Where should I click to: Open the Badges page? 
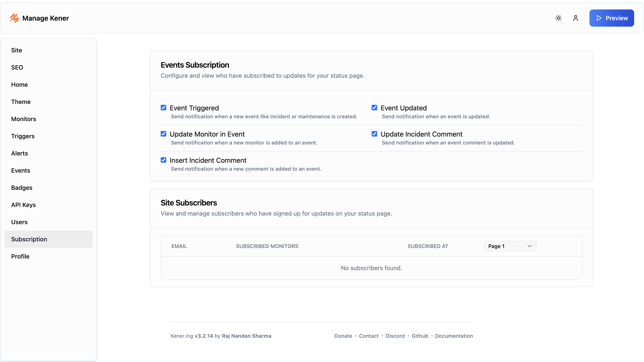click(x=22, y=188)
